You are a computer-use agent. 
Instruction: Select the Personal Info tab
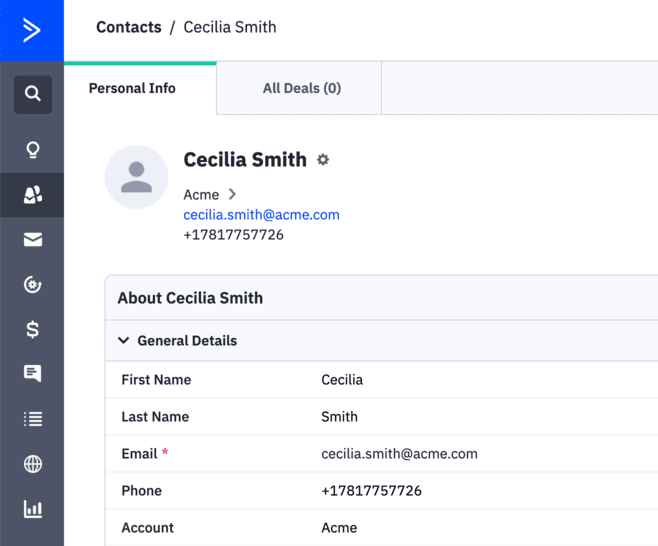click(x=132, y=88)
